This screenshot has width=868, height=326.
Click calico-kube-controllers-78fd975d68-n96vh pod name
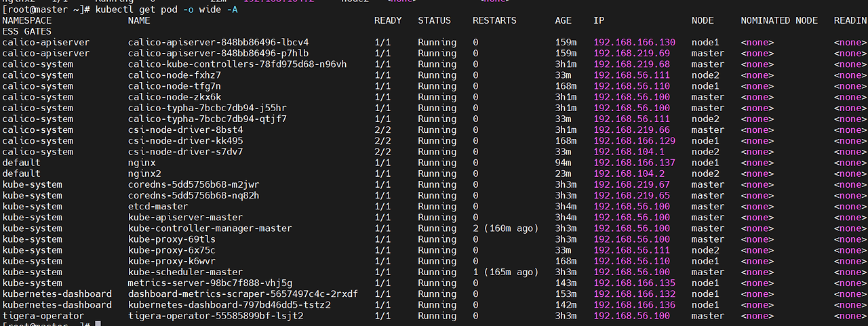coord(237,64)
